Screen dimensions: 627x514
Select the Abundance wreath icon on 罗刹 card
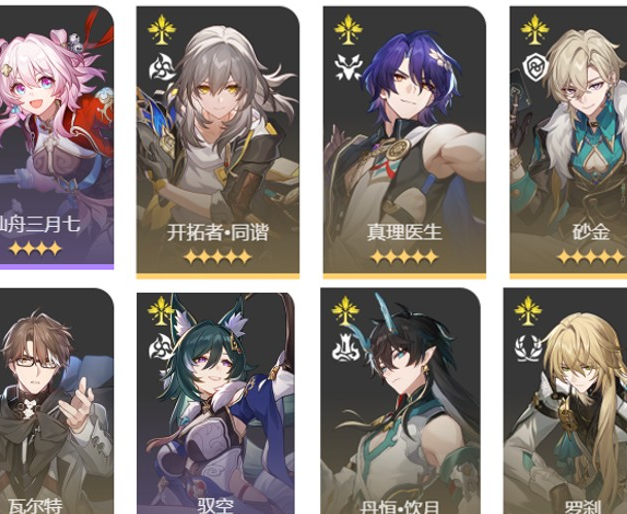(528, 347)
